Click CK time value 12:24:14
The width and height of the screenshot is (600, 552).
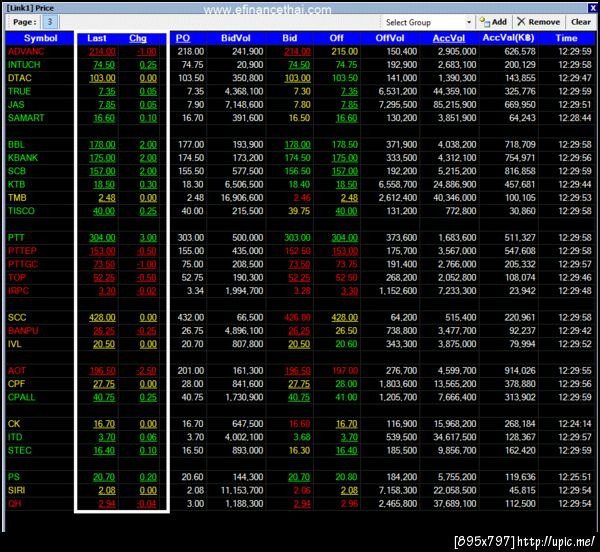pyautogui.click(x=575, y=424)
